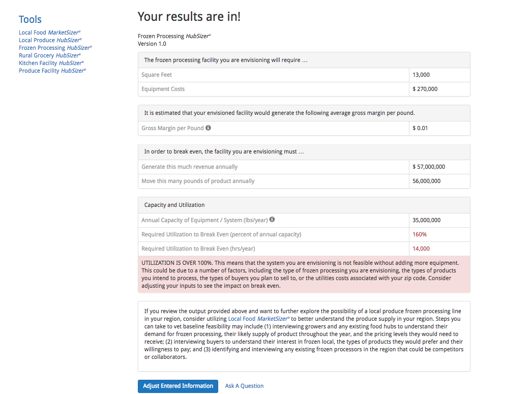The height and width of the screenshot is (394, 532).
Task: Open the Local Food MarketSizer tool link
Action: point(49,33)
